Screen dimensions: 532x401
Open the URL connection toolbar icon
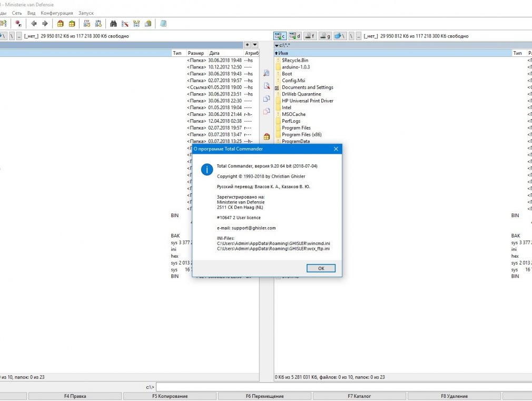pyautogui.click(x=98, y=23)
